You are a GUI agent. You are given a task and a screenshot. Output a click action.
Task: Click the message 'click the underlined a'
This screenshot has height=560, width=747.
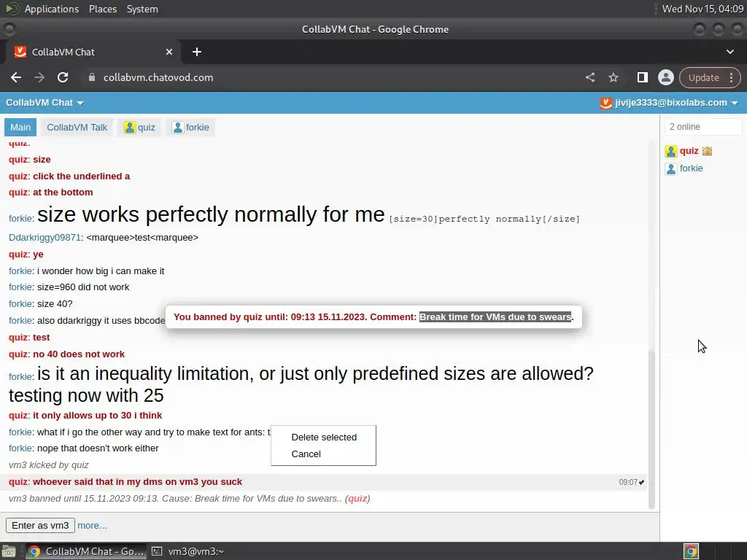click(x=82, y=176)
